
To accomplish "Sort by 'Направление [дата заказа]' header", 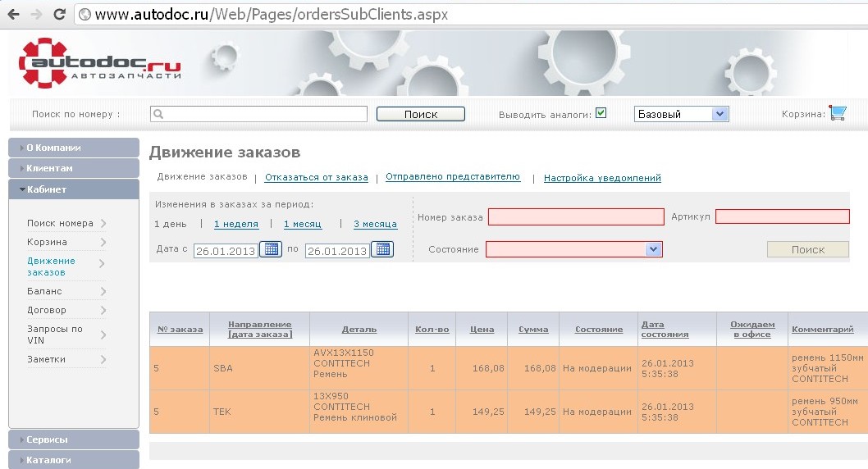I will [x=259, y=330].
